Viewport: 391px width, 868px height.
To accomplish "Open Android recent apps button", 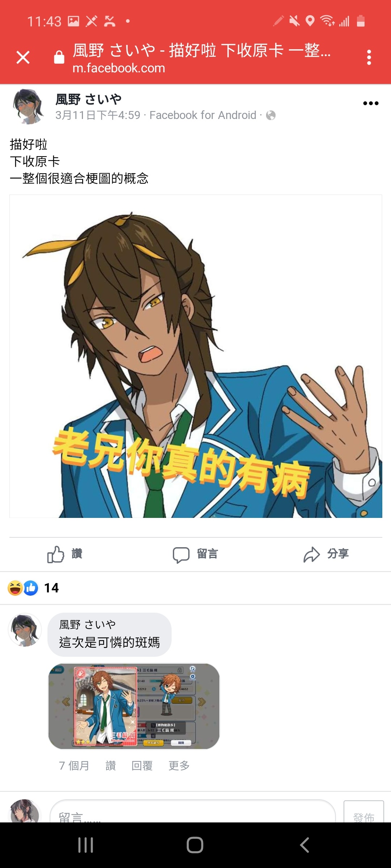I will (86, 845).
